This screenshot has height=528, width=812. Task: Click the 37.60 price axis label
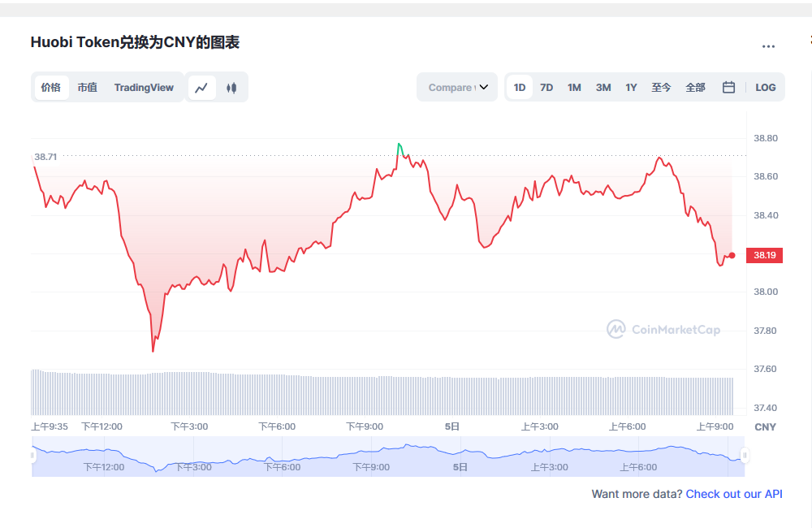(766, 369)
